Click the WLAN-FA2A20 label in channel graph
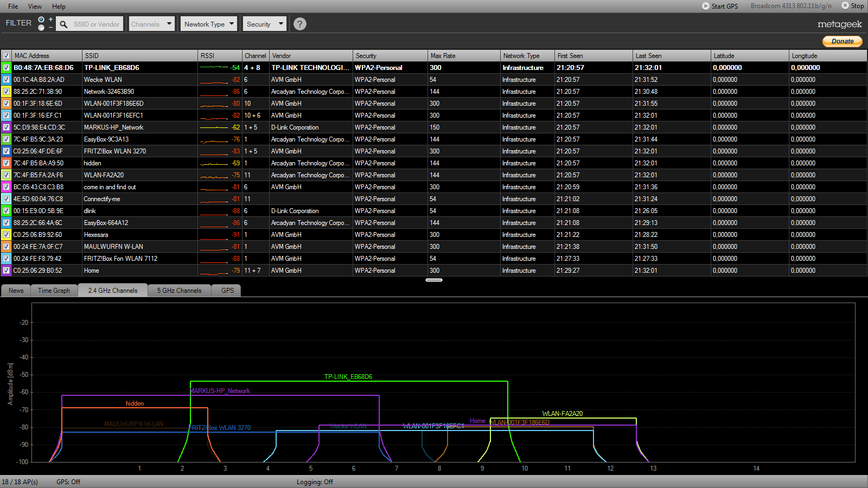868x488 pixels. [563, 414]
